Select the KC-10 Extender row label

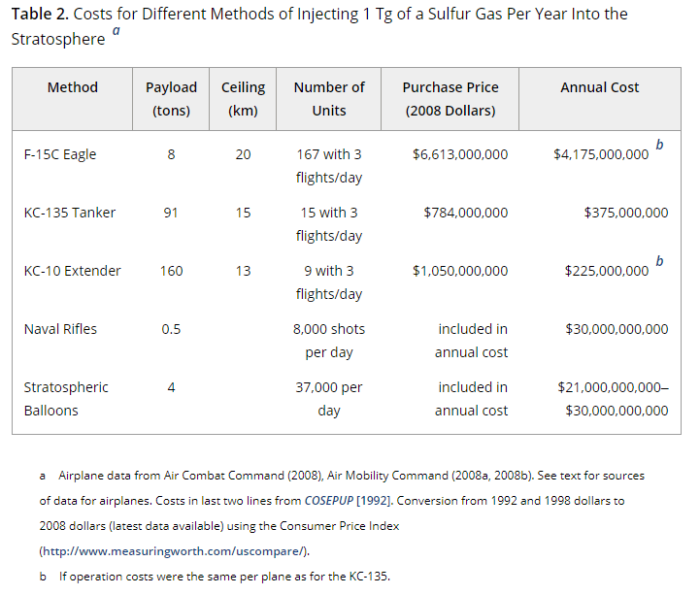pos(73,271)
